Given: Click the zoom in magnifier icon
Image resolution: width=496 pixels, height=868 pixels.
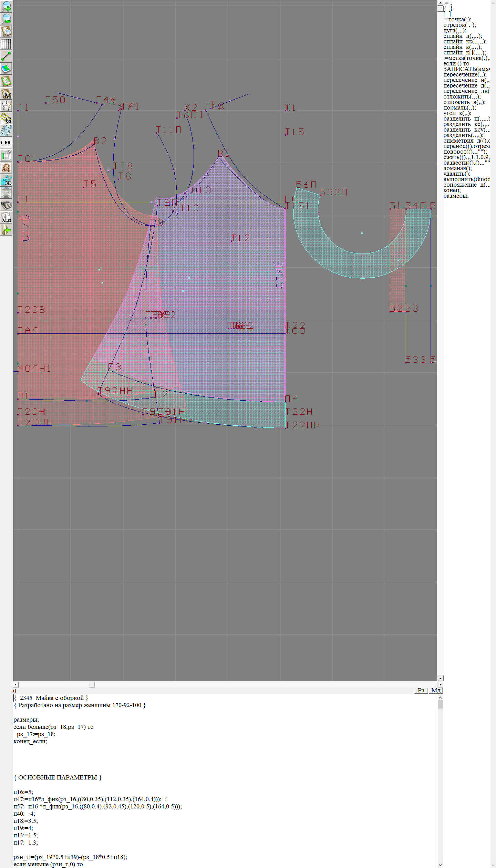Looking at the screenshot, I should pyautogui.click(x=6, y=6).
